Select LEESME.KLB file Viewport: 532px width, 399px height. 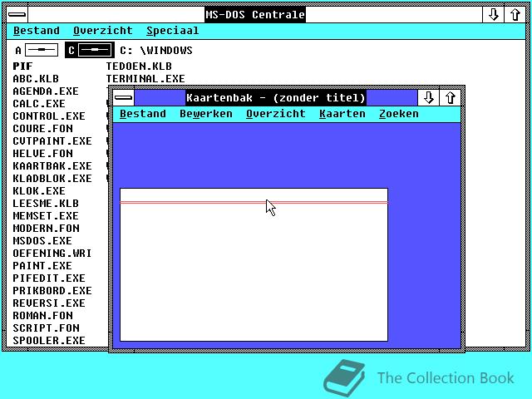46,204
